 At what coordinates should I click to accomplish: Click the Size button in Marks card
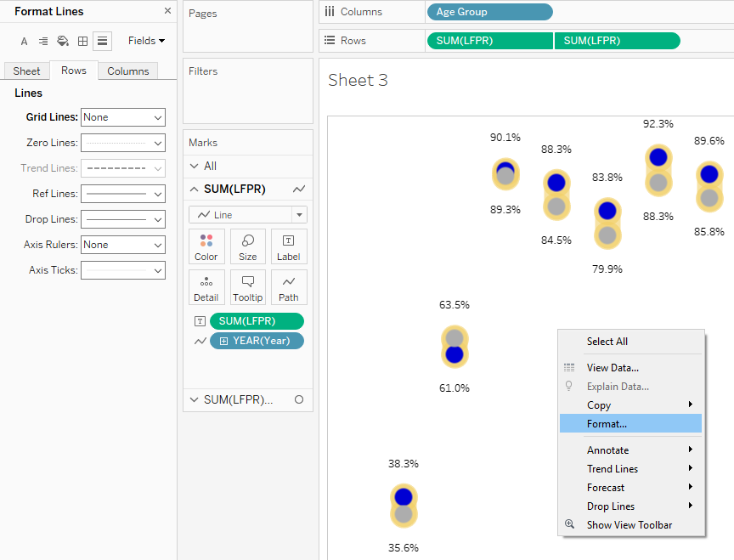(x=248, y=246)
